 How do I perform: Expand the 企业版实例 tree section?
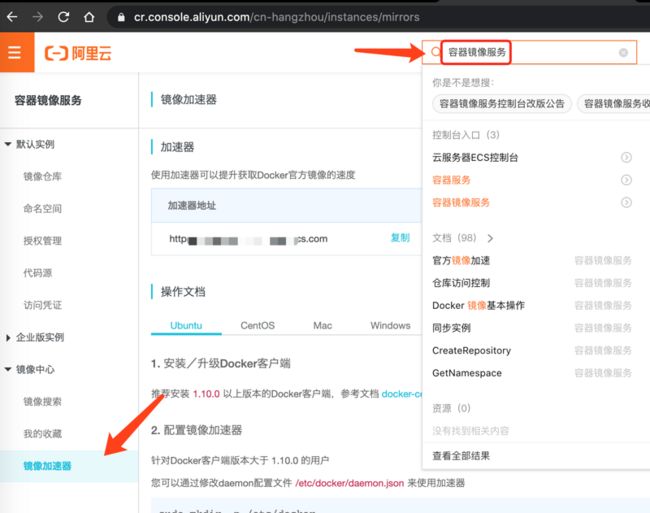point(8,337)
